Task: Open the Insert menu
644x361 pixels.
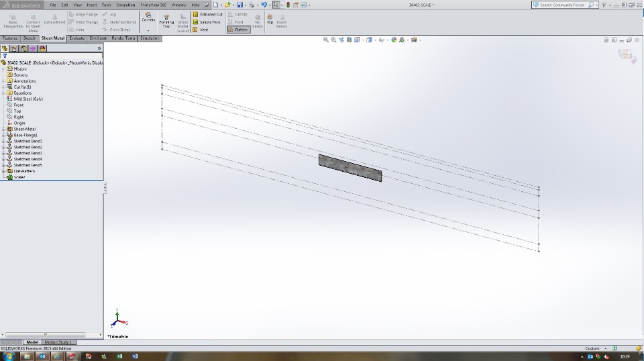Action: [x=92, y=5]
